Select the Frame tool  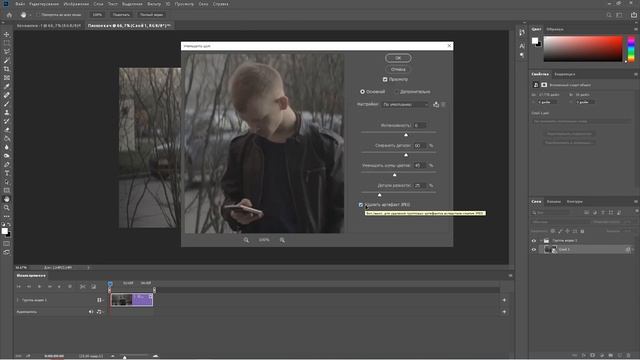point(7,78)
